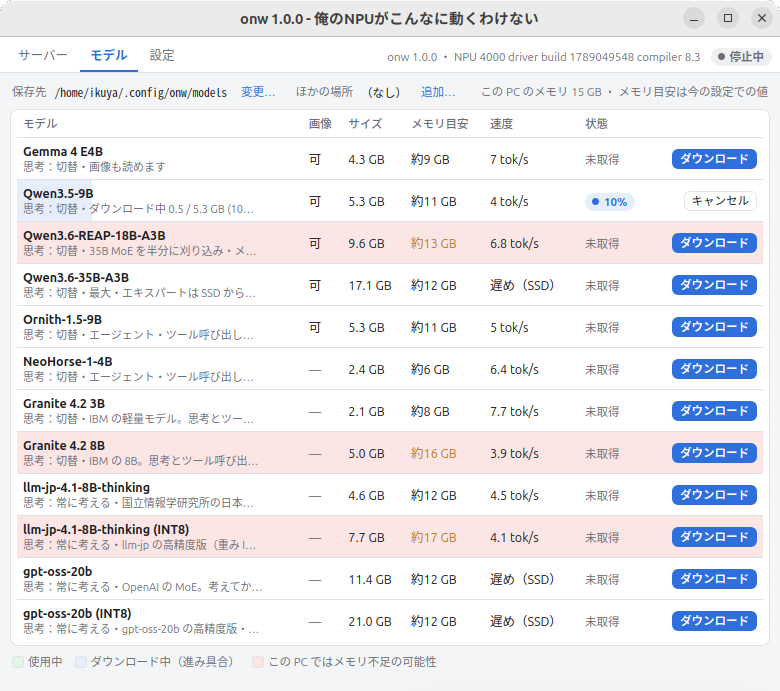Click the 使用中 legend swatch

[x=18, y=662]
